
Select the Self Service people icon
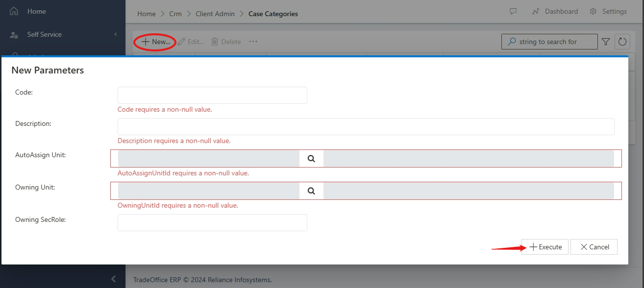click(14, 34)
